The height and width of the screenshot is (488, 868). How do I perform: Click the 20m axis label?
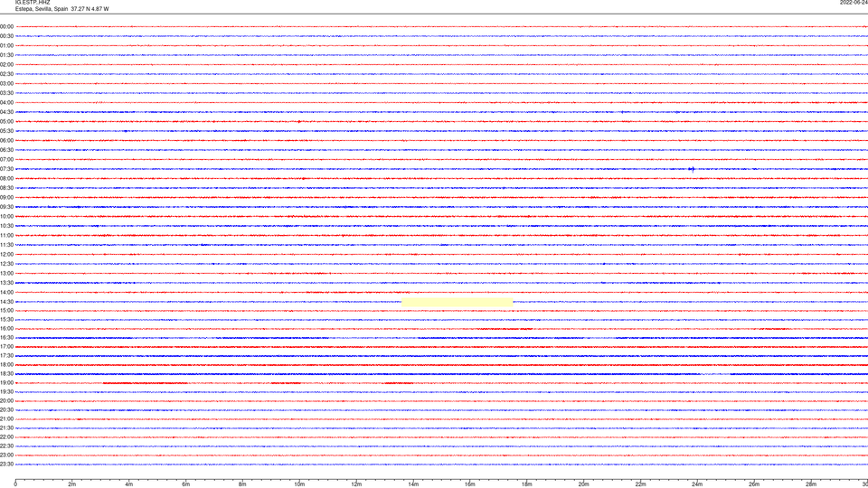[x=583, y=484]
